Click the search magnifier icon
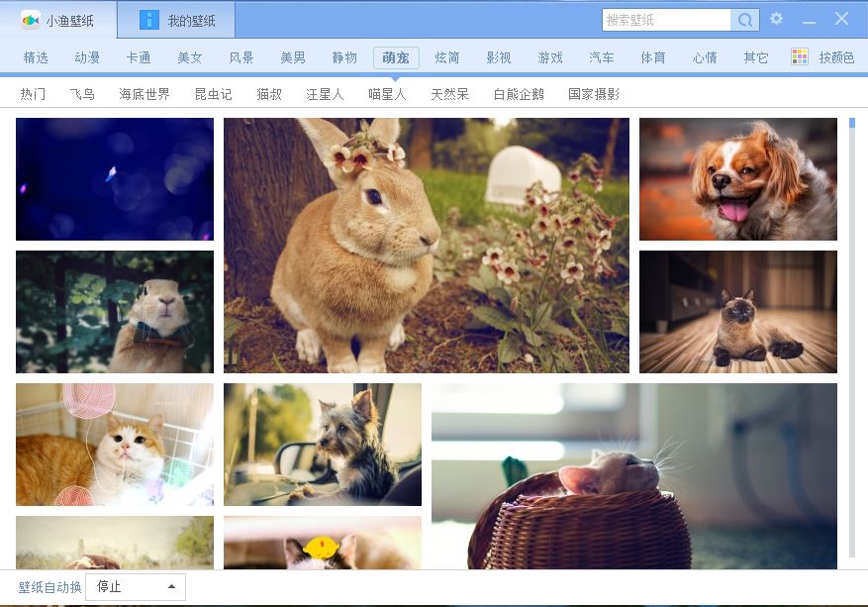This screenshot has width=868, height=607. pyautogui.click(x=744, y=20)
